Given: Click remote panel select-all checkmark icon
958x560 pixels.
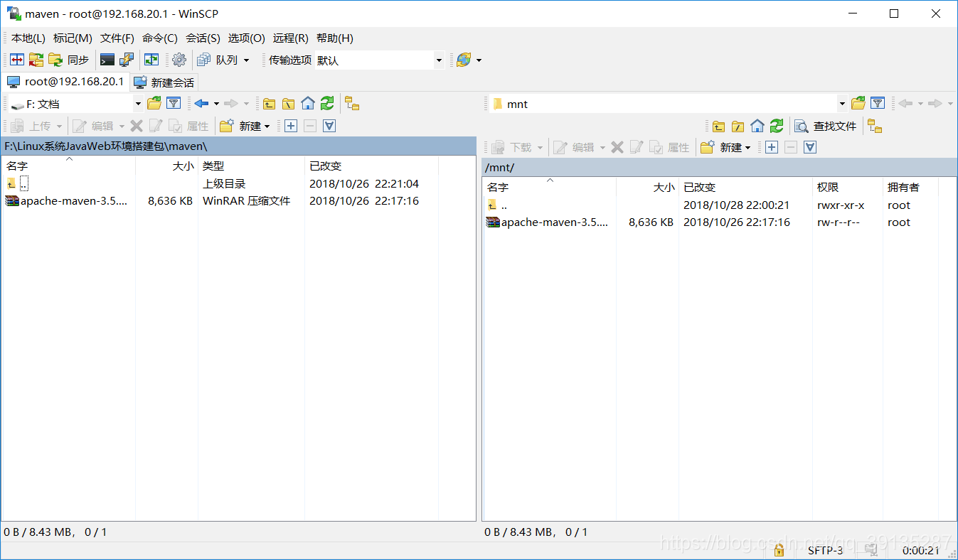Looking at the screenshot, I should 810,147.
